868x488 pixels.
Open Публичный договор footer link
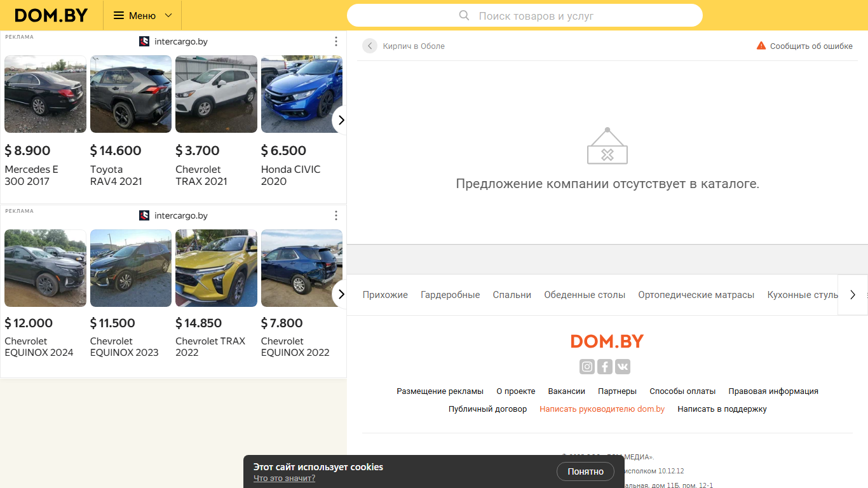(488, 409)
